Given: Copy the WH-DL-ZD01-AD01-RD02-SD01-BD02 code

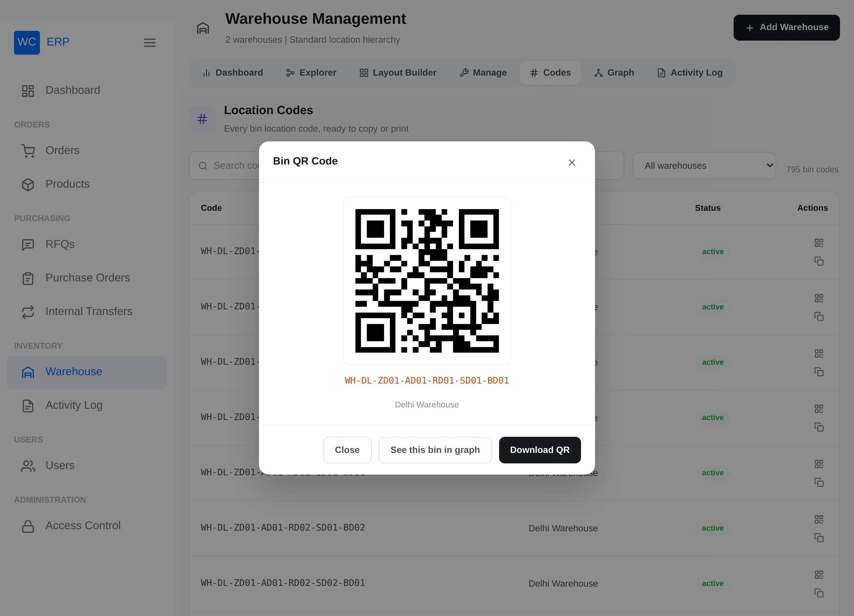Looking at the screenshot, I should pyautogui.click(x=819, y=538).
